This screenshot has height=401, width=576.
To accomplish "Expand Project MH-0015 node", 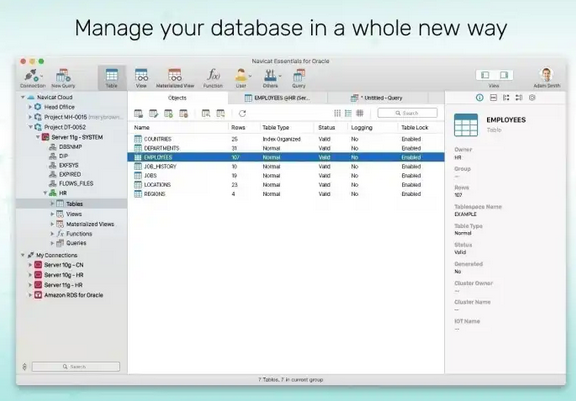I will click(x=30, y=117).
